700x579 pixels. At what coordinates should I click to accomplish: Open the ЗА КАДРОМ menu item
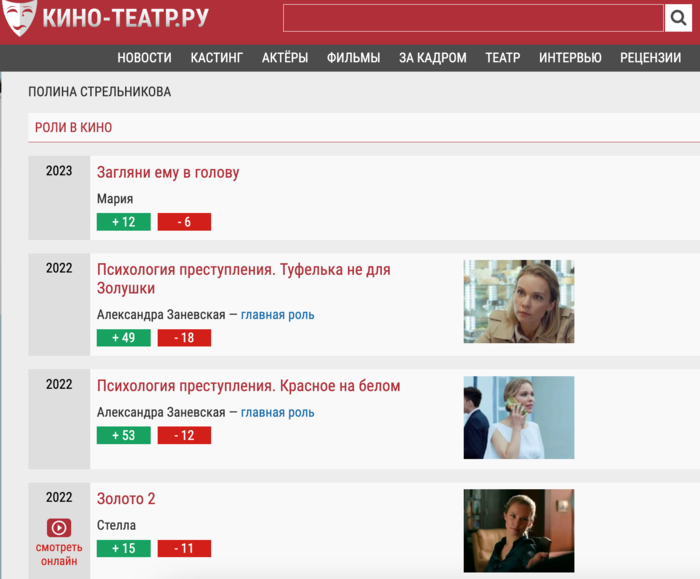(x=433, y=58)
